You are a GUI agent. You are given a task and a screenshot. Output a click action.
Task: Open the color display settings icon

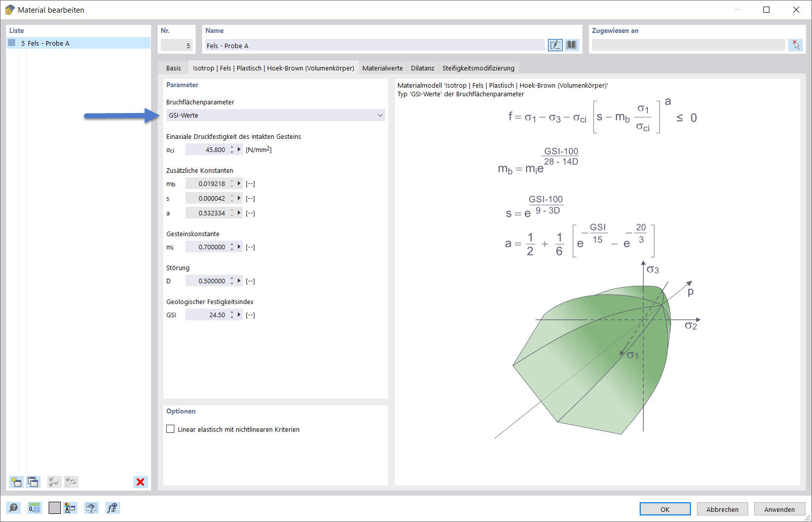coord(70,508)
